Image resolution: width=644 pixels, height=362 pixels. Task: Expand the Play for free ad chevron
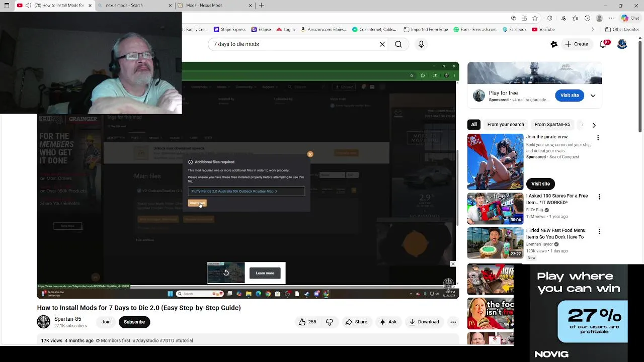pyautogui.click(x=593, y=96)
